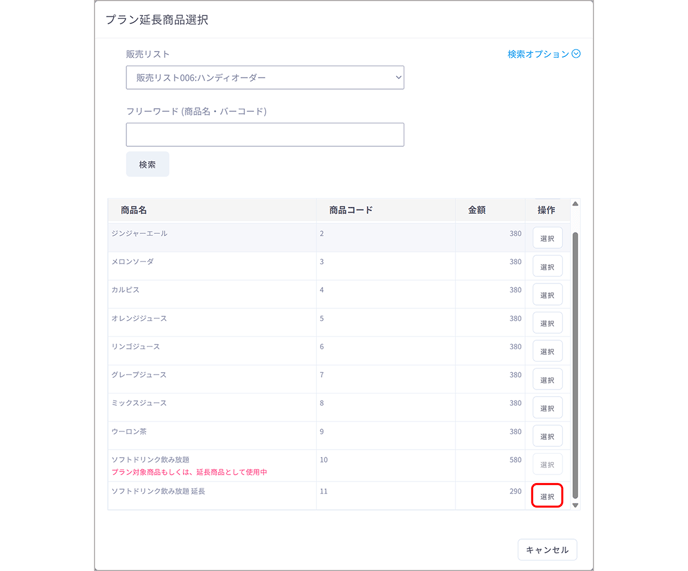Select ミックスジュース with its 選択 button
This screenshot has height=571, width=688.
(x=547, y=408)
